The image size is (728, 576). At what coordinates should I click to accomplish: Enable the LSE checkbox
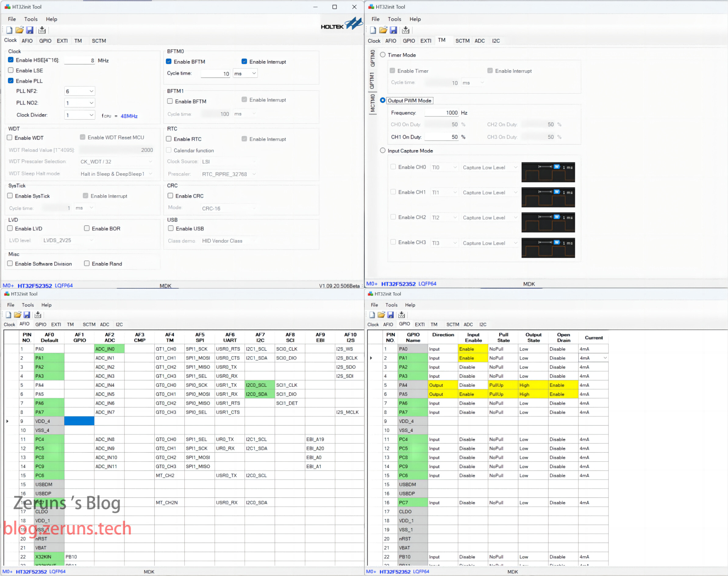[x=11, y=70]
